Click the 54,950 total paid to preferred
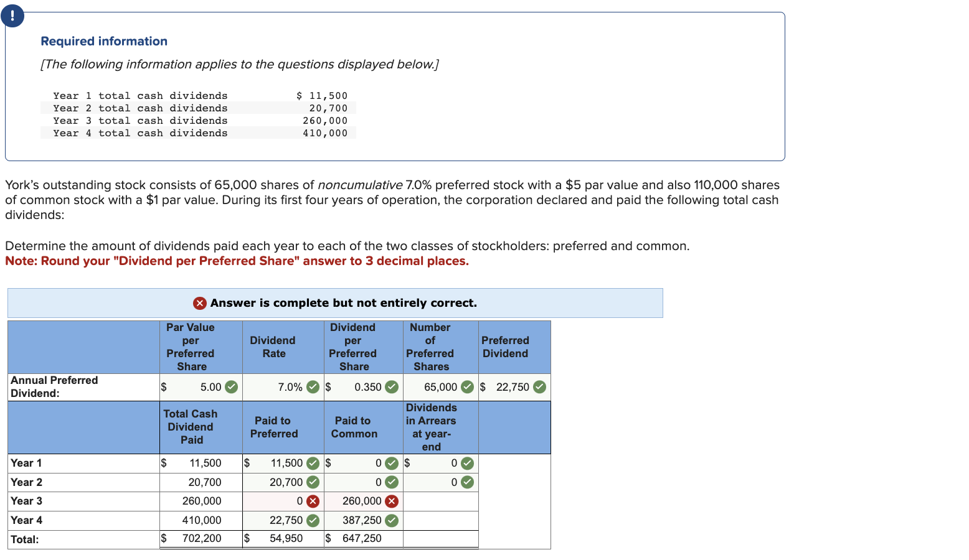 click(x=286, y=538)
